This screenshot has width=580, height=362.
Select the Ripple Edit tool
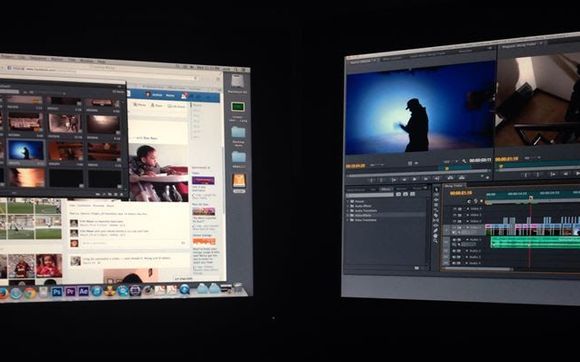436,200
